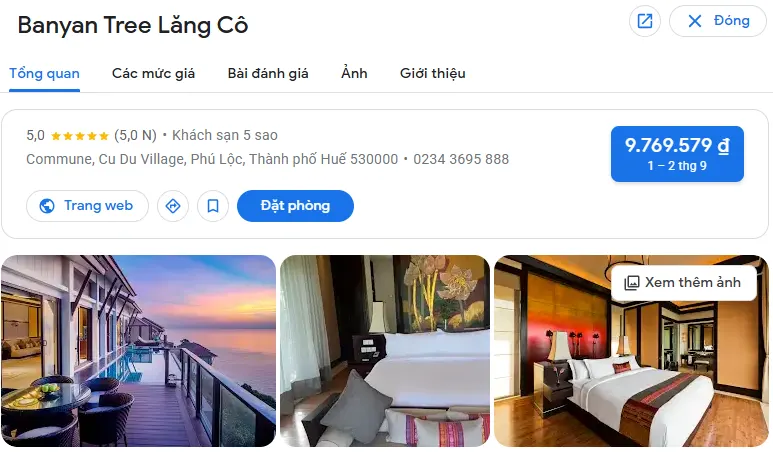
Task: Switch to Các mức giá tab
Action: [153, 73]
